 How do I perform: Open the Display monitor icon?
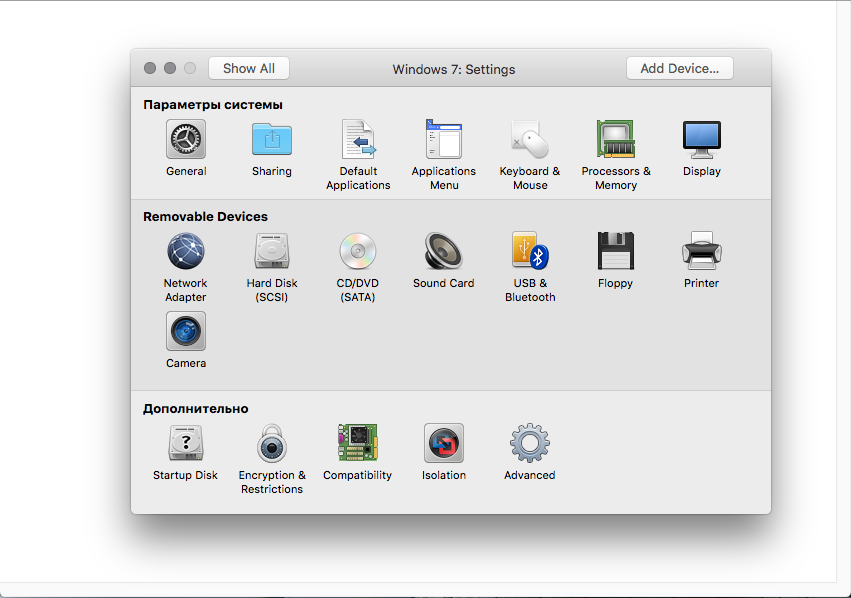(702, 139)
